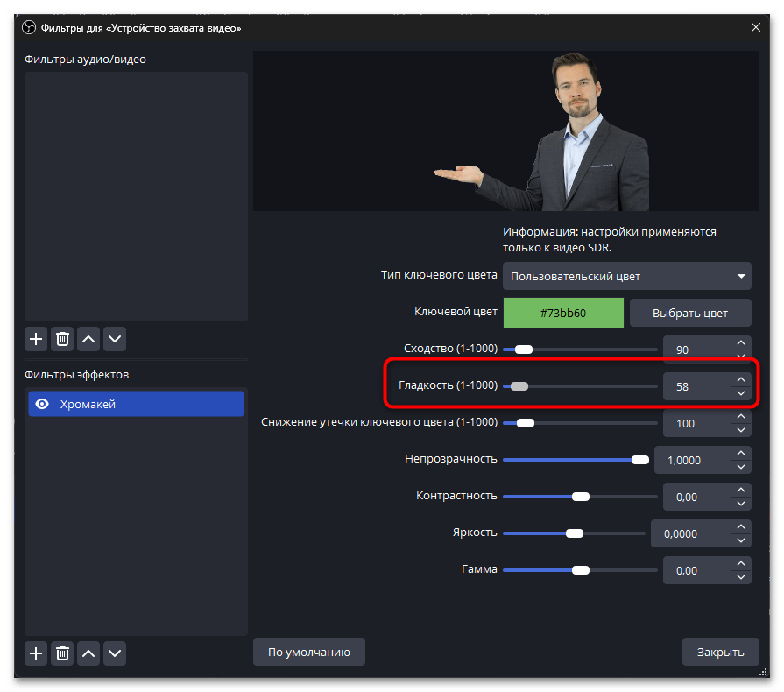784x692 pixels.
Task: Delete the selected effect filter with trash icon
Action: tap(62, 653)
